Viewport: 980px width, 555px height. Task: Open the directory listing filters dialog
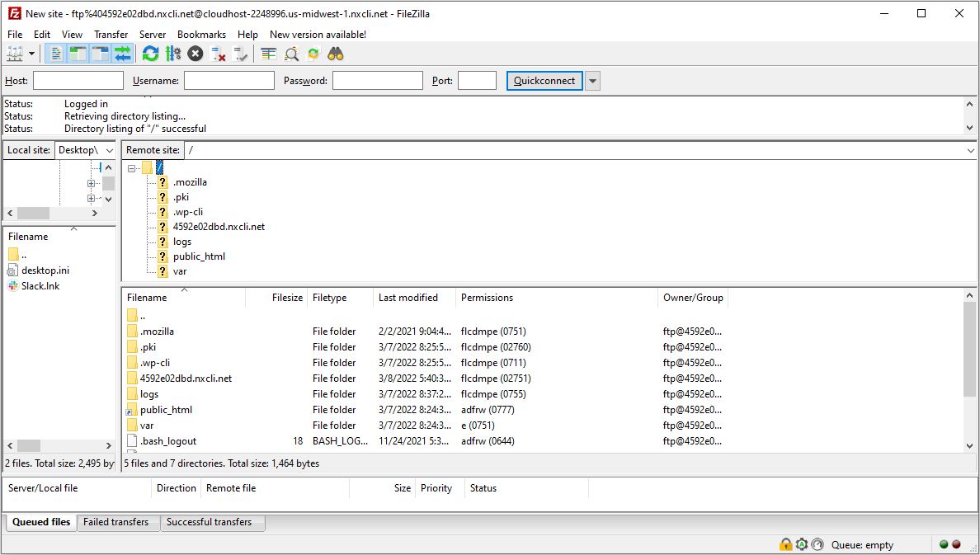coord(269,54)
